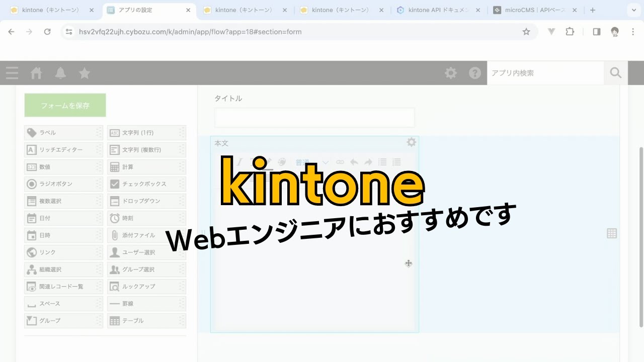Viewport: 644px width, 362px height.
Task: Select the 日付 field icon
Action: click(x=32, y=218)
